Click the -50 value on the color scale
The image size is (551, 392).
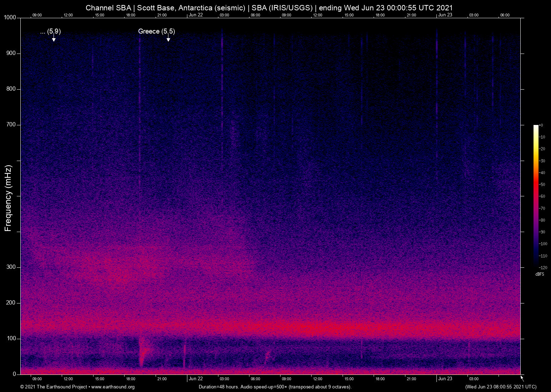click(542, 185)
